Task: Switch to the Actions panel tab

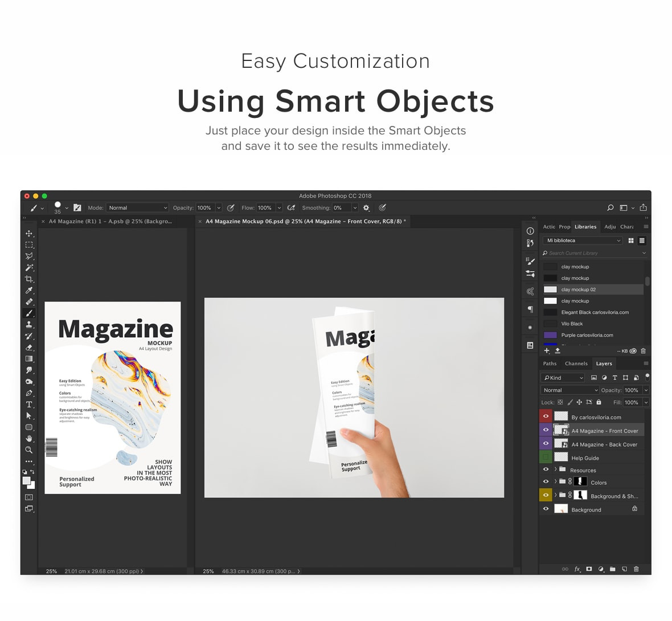Action: click(x=549, y=227)
